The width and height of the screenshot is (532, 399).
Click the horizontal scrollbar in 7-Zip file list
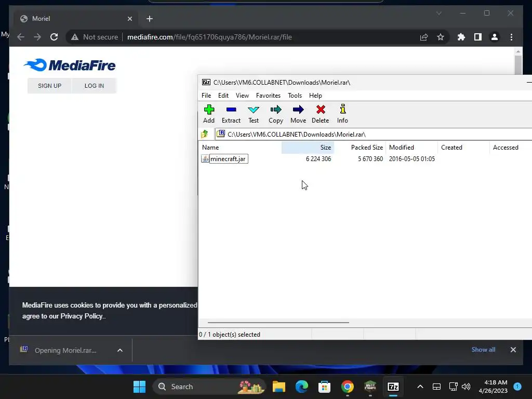[x=278, y=322]
